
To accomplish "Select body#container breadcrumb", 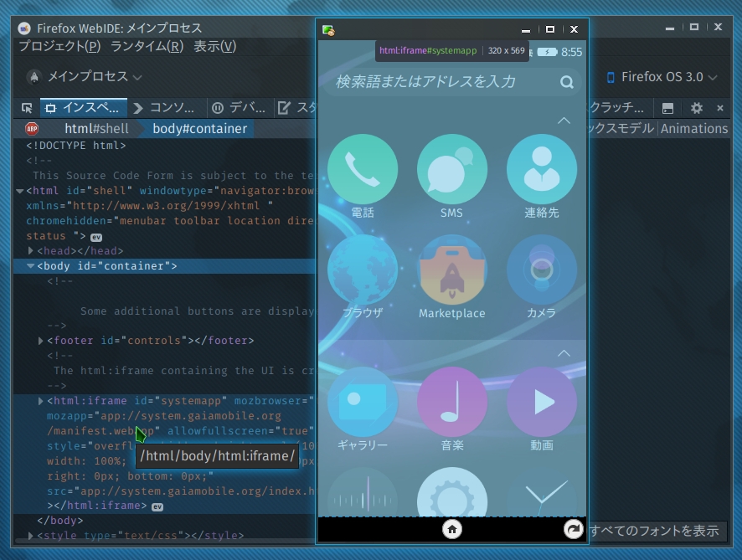I will 199,129.
